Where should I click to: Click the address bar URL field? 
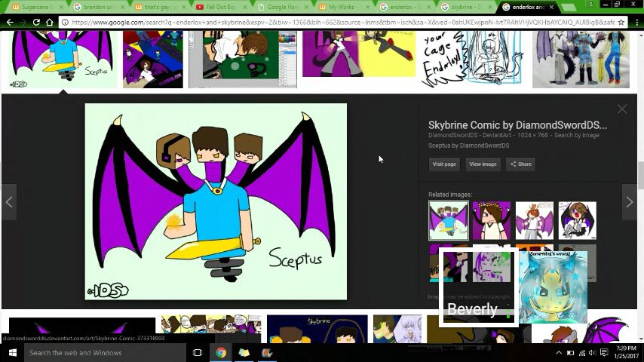pos(343,22)
